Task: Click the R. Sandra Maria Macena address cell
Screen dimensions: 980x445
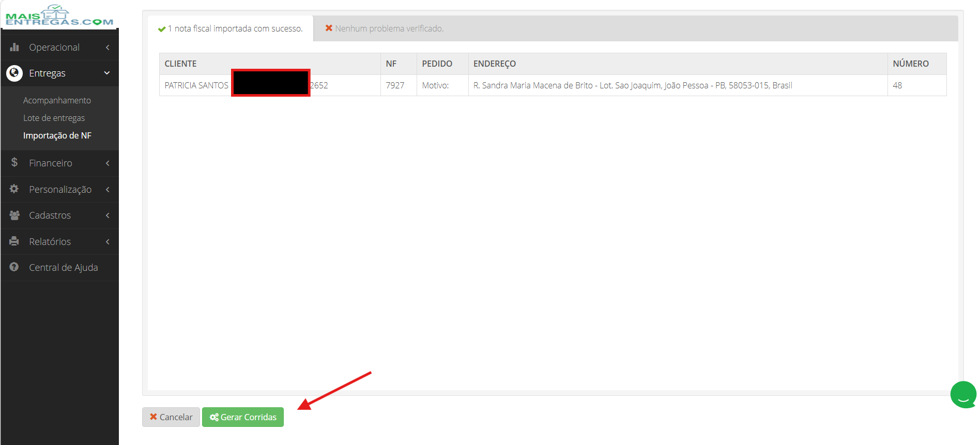Action: click(x=678, y=85)
